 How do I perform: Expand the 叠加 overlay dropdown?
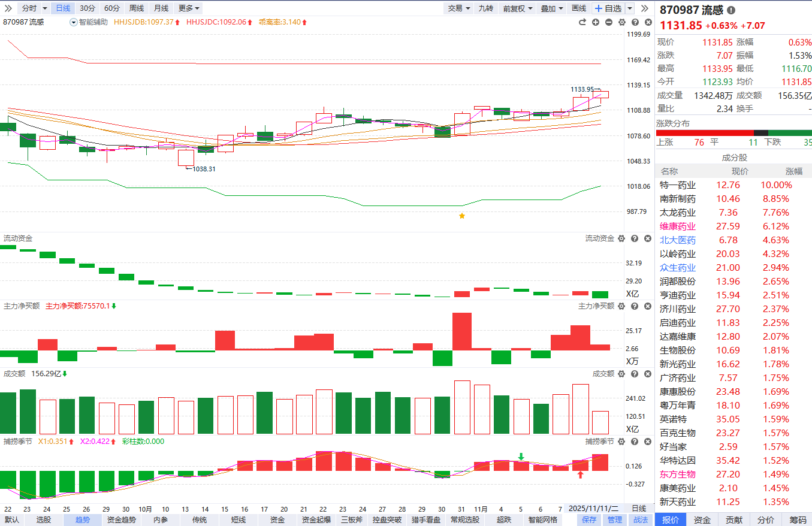click(552, 8)
